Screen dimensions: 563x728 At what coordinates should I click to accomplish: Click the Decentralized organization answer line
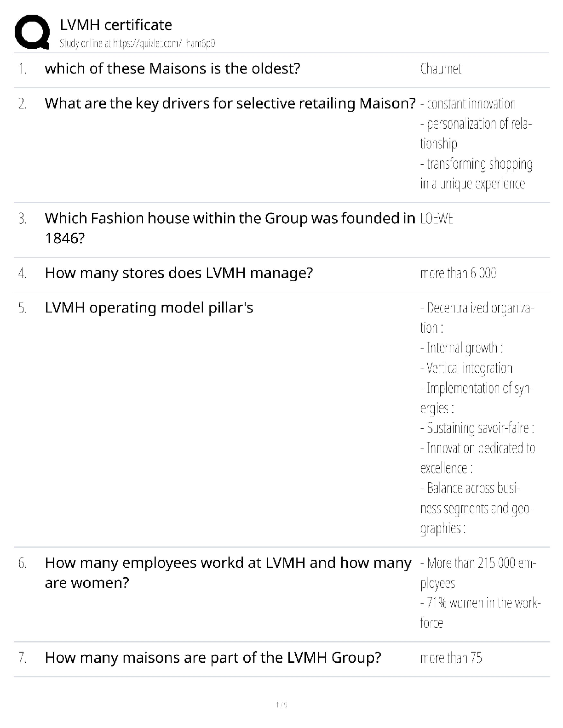[477, 308]
